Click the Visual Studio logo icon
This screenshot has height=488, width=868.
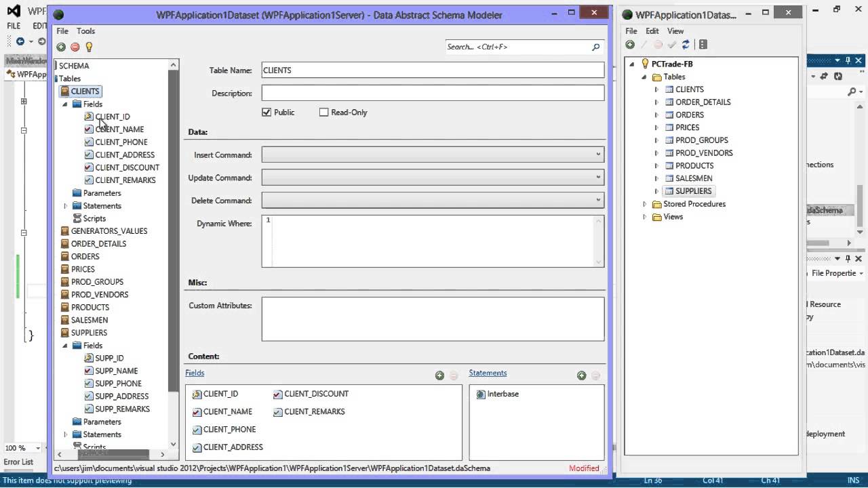14,11
